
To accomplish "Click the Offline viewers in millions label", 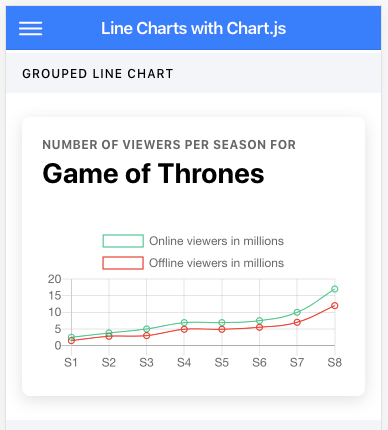I will point(216,263).
